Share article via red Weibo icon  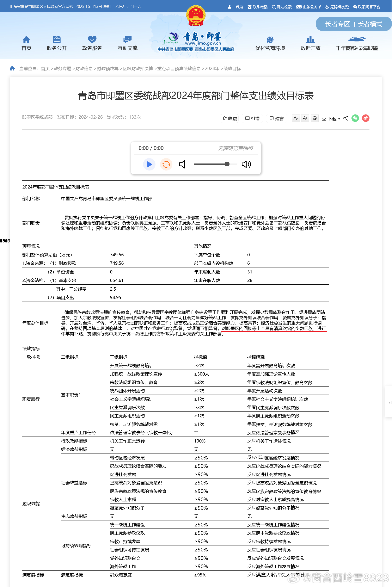coord(366,118)
